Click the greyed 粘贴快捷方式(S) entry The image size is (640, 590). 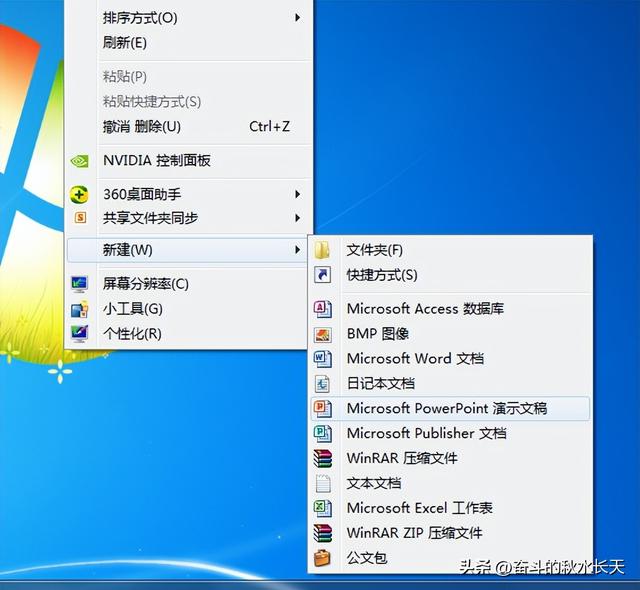(x=152, y=102)
